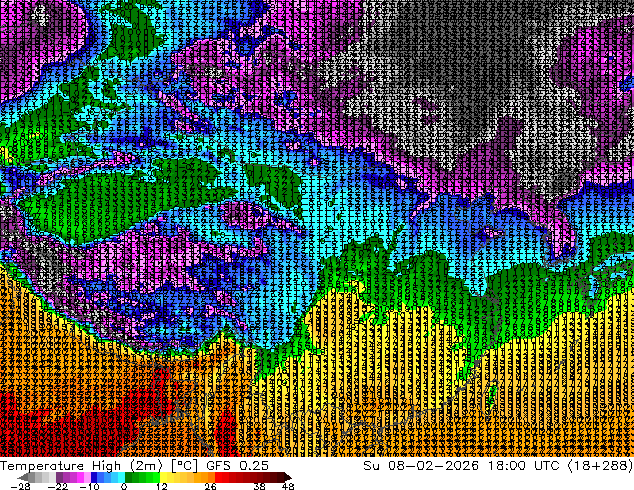Click the gray left arrow end of color scale
Viewport: 634px width, 490px height.
click(x=23, y=477)
